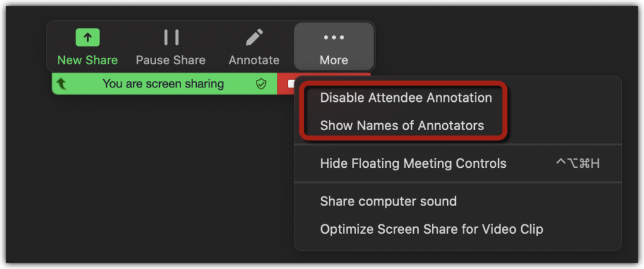The height and width of the screenshot is (269, 644).
Task: Select the Annotate pencil icon
Action: (x=254, y=37)
